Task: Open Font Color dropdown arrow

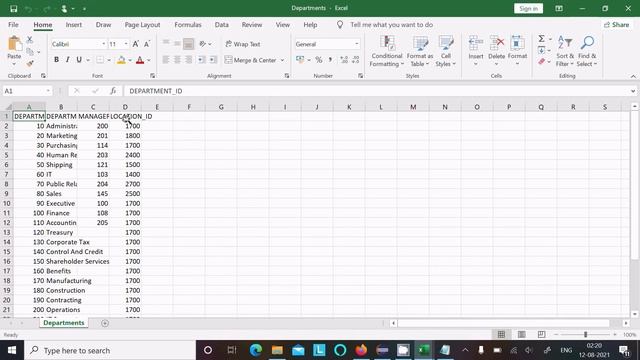Action: tap(149, 60)
